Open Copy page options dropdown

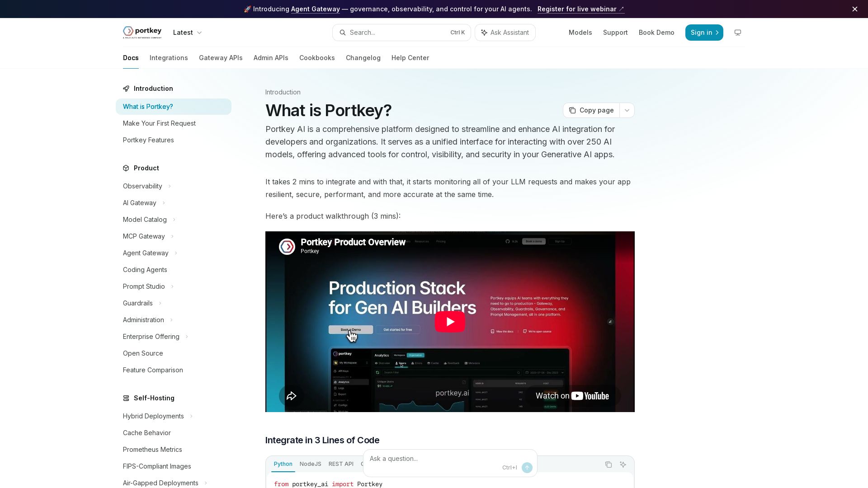pos(627,110)
